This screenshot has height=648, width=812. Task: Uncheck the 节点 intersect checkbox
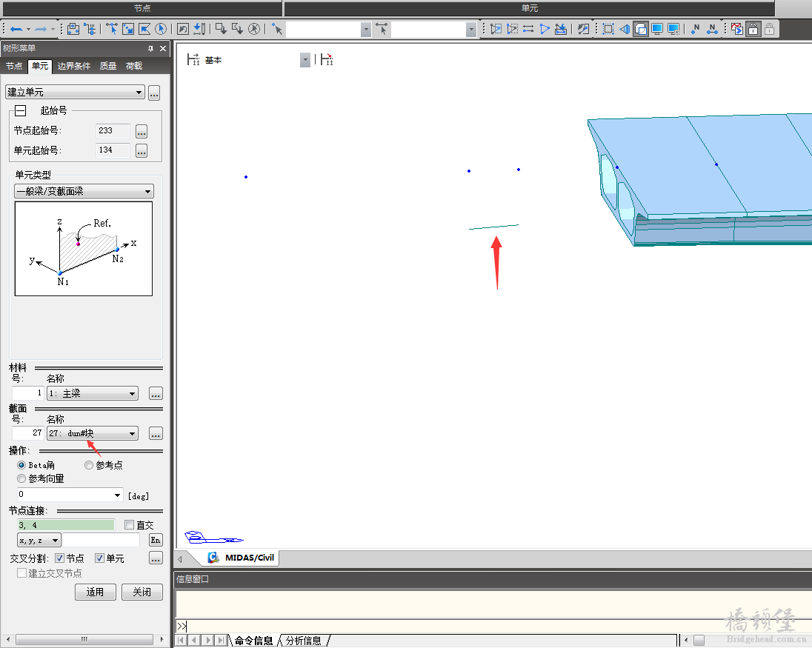pos(59,558)
